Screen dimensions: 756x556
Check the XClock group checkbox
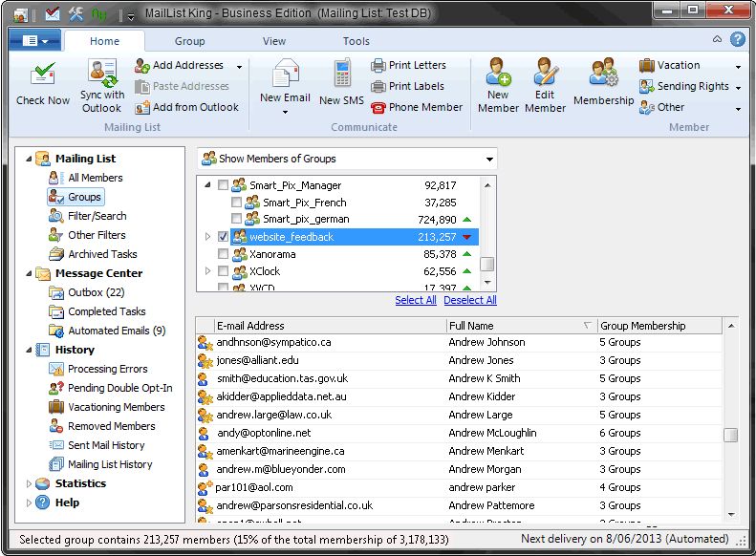[x=224, y=270]
